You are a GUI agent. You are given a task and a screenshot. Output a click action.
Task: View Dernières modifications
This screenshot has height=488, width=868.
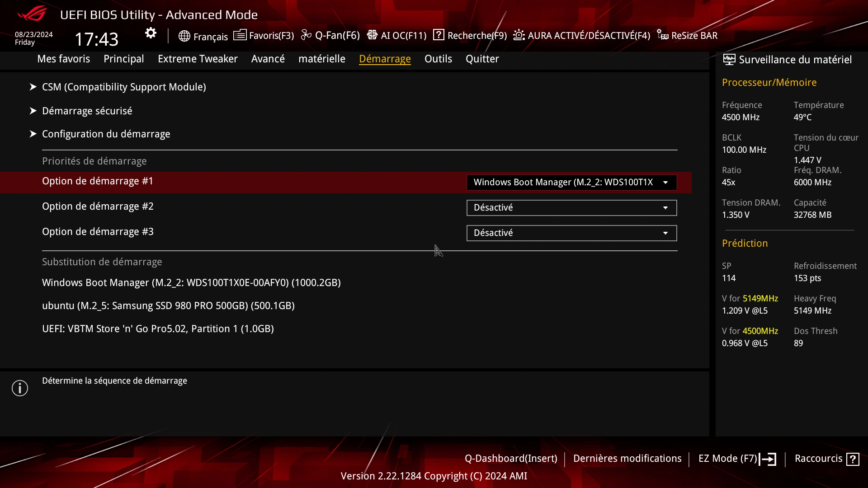click(x=627, y=459)
